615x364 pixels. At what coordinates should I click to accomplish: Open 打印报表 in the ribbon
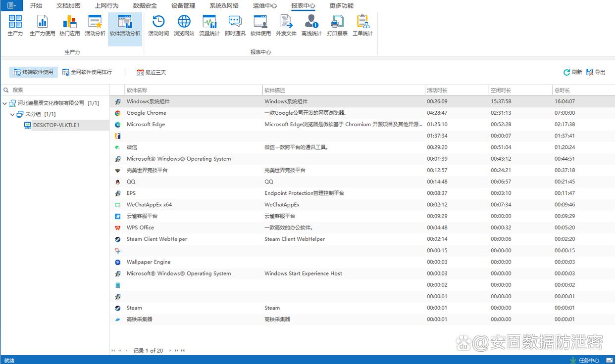[x=337, y=25]
